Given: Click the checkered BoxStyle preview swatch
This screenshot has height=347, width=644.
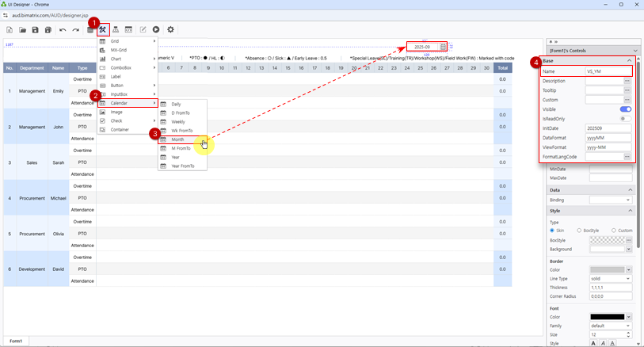Looking at the screenshot, I should [607, 240].
